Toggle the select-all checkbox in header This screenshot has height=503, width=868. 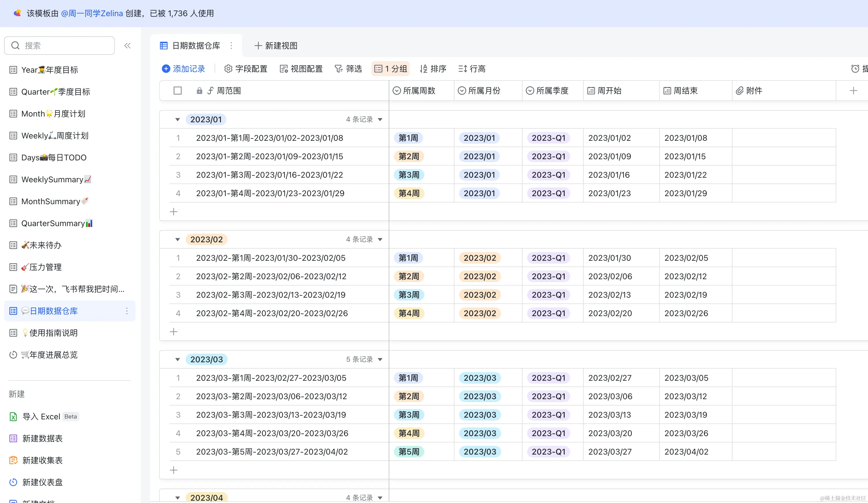click(x=177, y=91)
